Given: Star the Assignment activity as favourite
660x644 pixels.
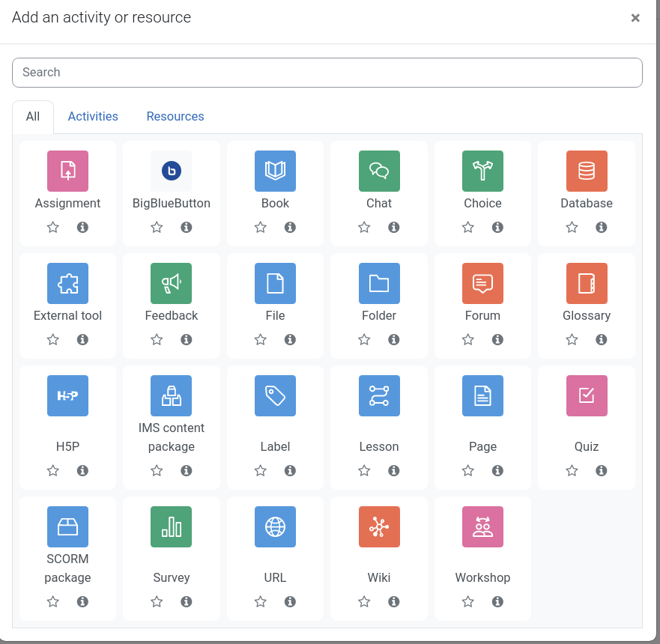Looking at the screenshot, I should 53,227.
